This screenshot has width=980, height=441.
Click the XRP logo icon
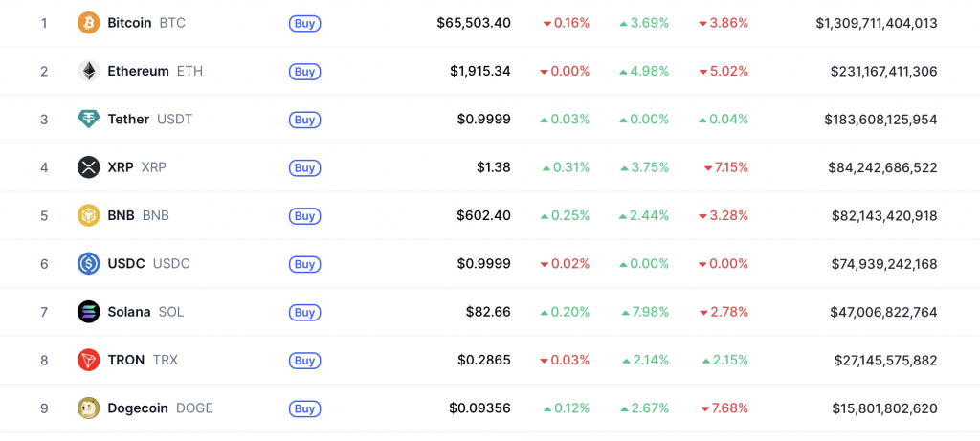(x=88, y=167)
